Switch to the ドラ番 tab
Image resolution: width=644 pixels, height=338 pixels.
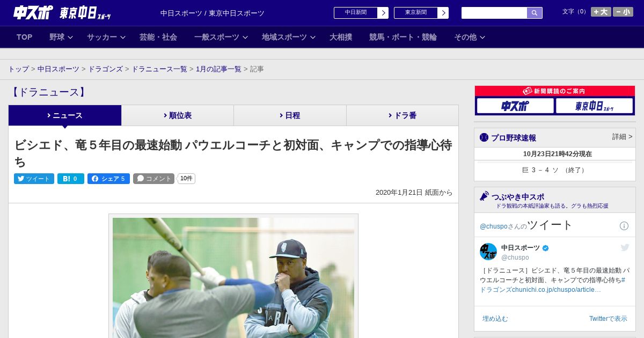[x=402, y=115]
